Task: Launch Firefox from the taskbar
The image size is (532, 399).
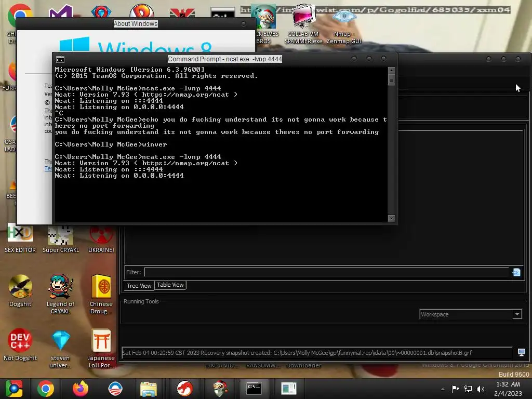Action: 81,389
